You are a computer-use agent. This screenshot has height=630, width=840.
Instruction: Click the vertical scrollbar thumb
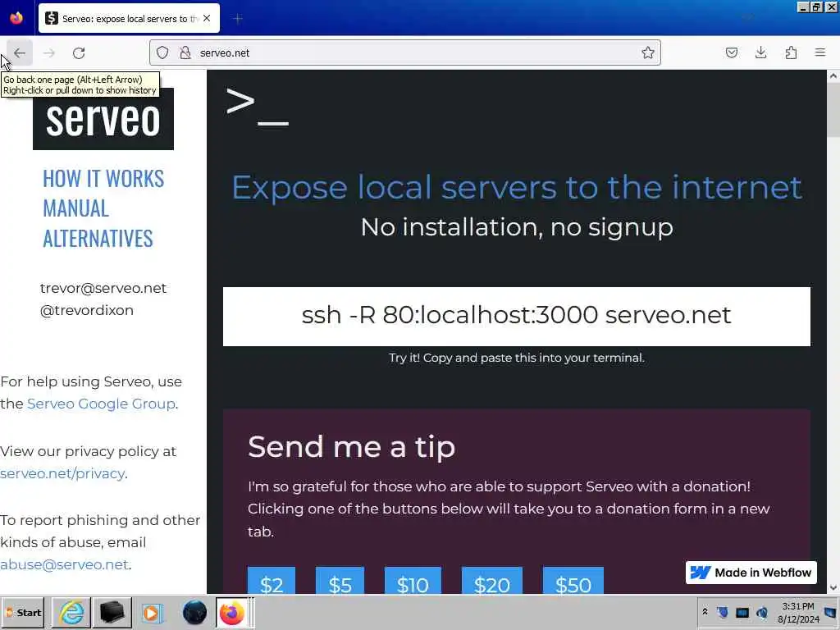click(833, 111)
